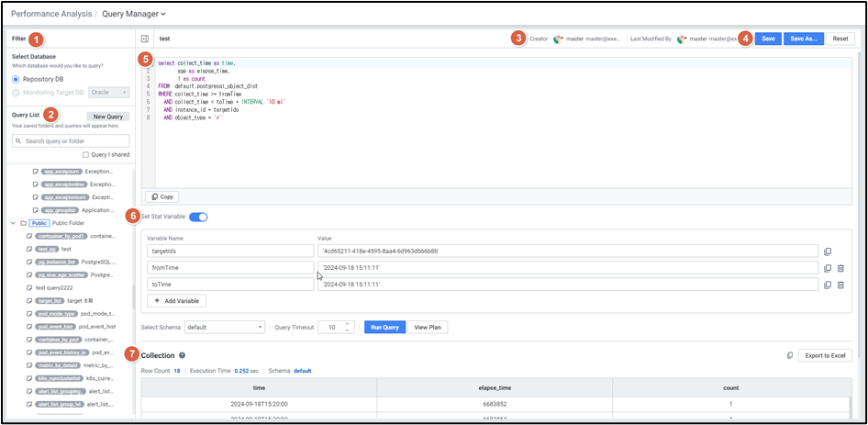Open the Select Schema dropdown
This screenshot has height=425, width=868.
coord(225,327)
